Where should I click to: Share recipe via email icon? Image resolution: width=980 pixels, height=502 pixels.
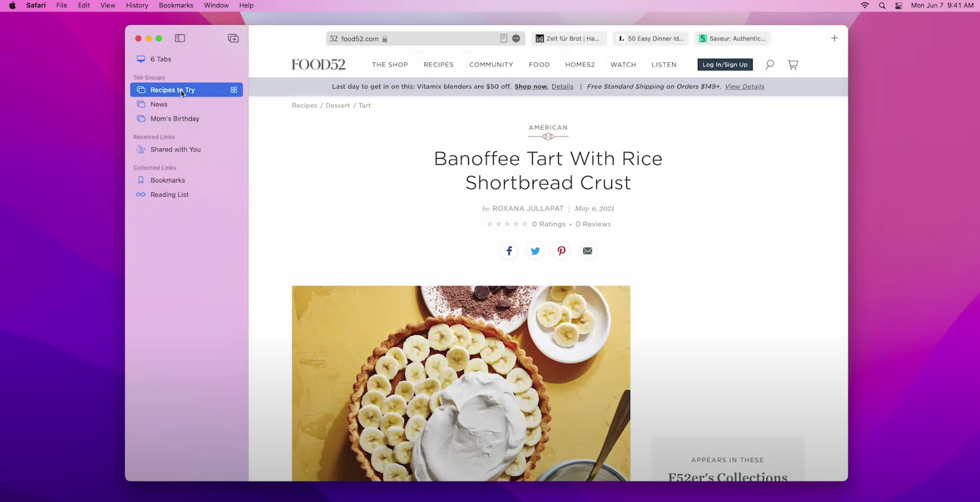588,251
